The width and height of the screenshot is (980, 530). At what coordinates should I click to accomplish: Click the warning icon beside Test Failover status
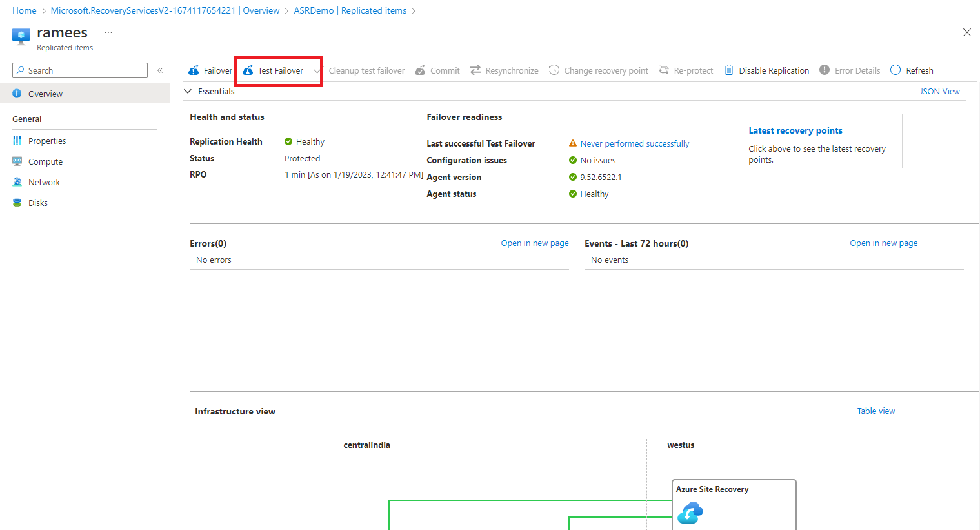(x=573, y=143)
